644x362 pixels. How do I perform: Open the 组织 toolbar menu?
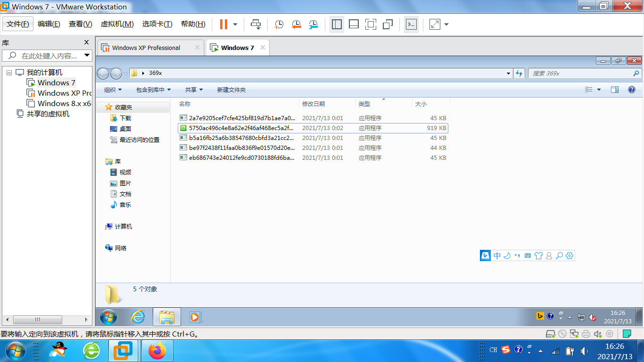pyautogui.click(x=113, y=90)
